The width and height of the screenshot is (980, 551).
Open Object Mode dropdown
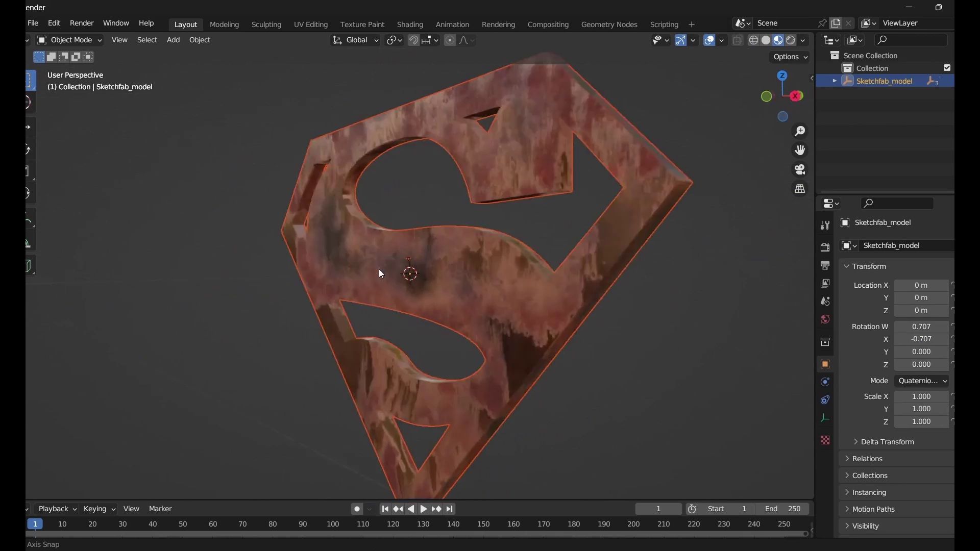point(69,40)
